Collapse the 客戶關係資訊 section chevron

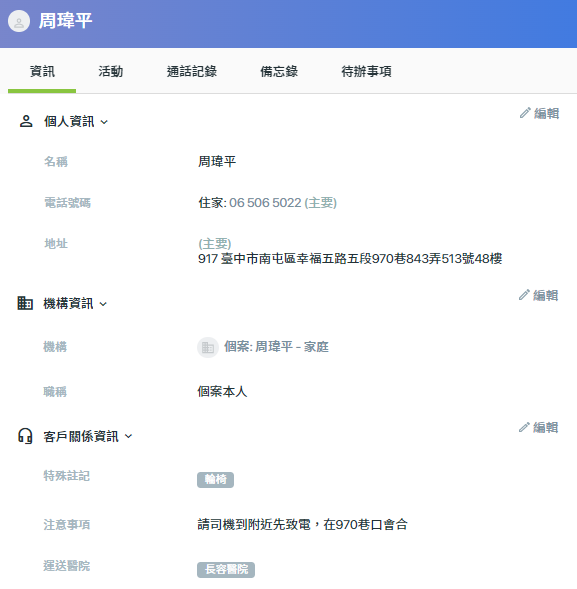[128, 436]
